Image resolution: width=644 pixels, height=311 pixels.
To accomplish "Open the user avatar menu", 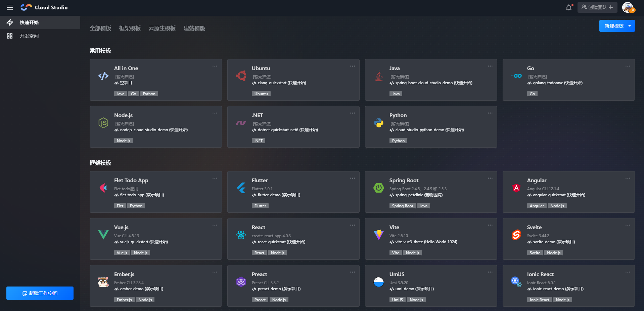I will (628, 7).
